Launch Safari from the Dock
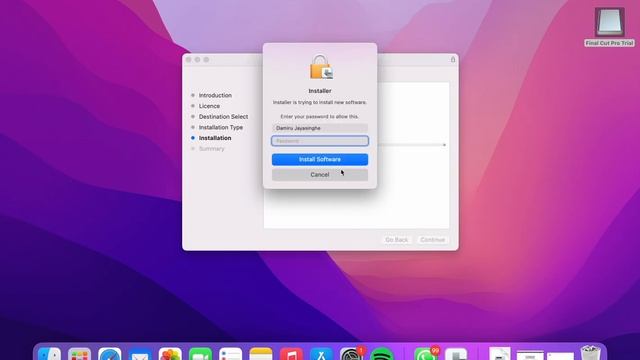The height and width of the screenshot is (360, 640). click(x=110, y=354)
